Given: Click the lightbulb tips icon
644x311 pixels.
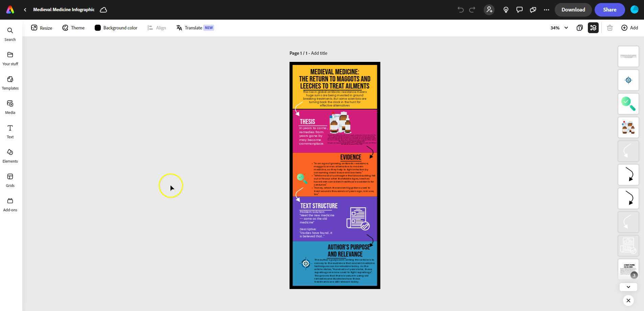Looking at the screenshot, I should tap(506, 9).
